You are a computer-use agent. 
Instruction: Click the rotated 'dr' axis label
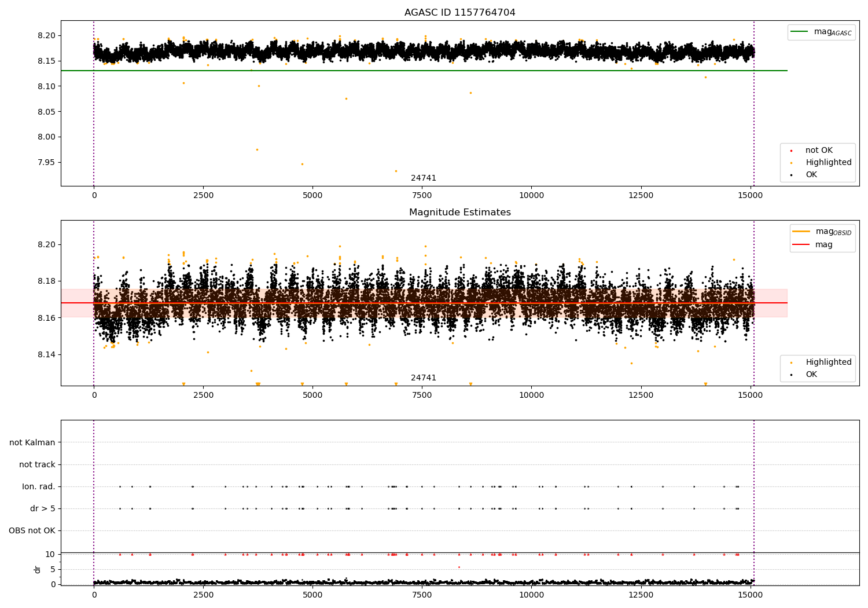(38, 569)
